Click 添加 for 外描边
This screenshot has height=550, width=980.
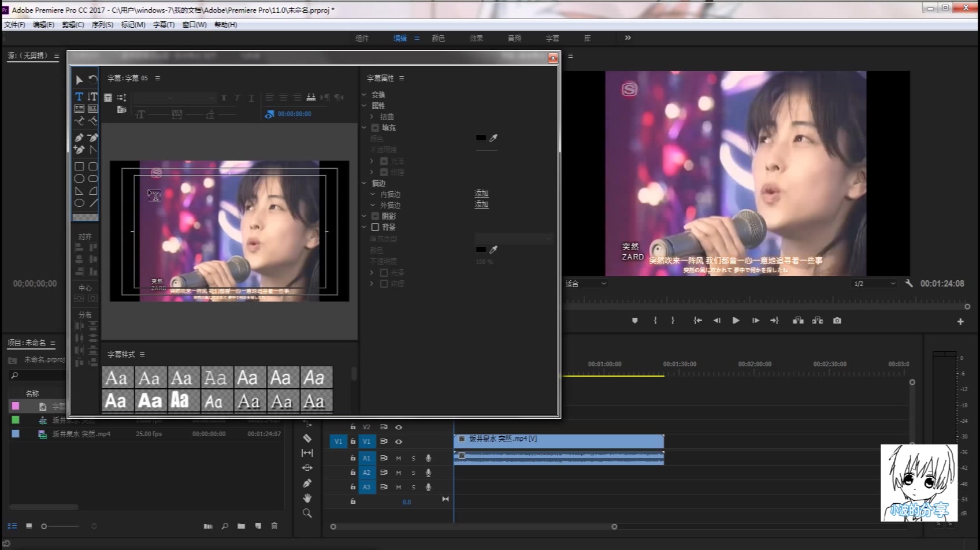[481, 205]
